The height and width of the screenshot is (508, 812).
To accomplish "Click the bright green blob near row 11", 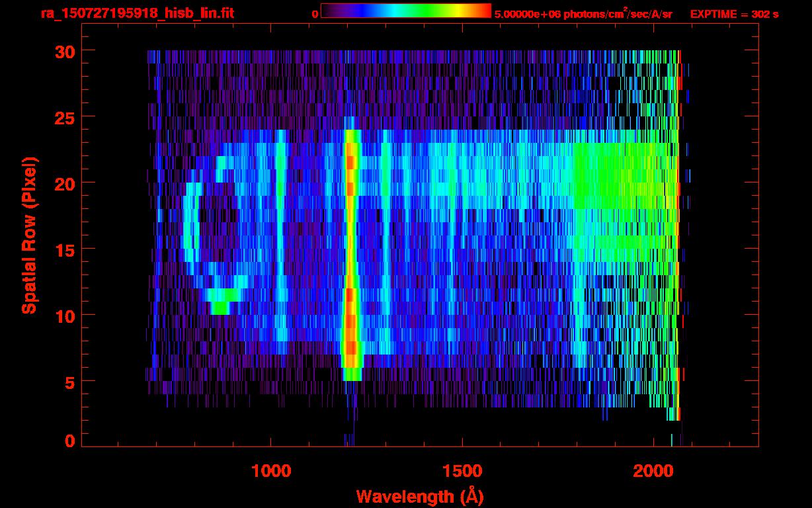I will 223,302.
